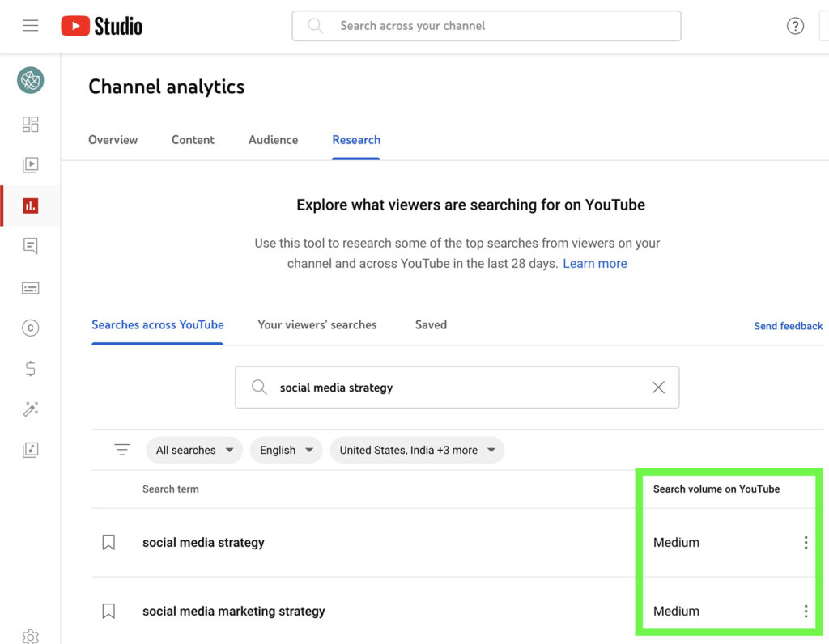
Task: Expand the 'All searches' dropdown
Action: coord(194,449)
